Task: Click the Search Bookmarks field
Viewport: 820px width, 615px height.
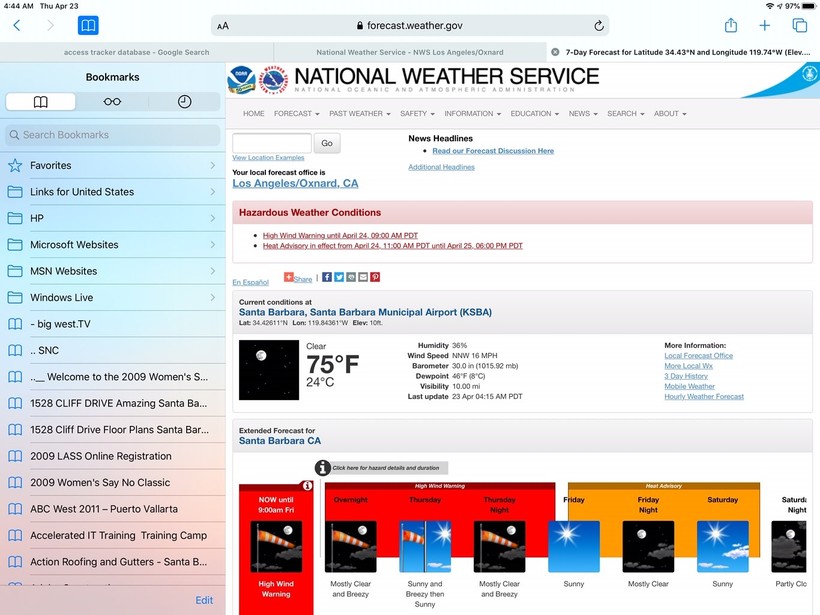Action: click(x=112, y=135)
